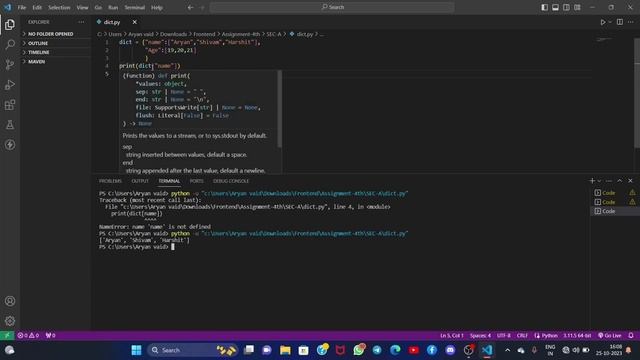Change indentation via Spaces: 4
640x360 pixels.
(x=480, y=336)
